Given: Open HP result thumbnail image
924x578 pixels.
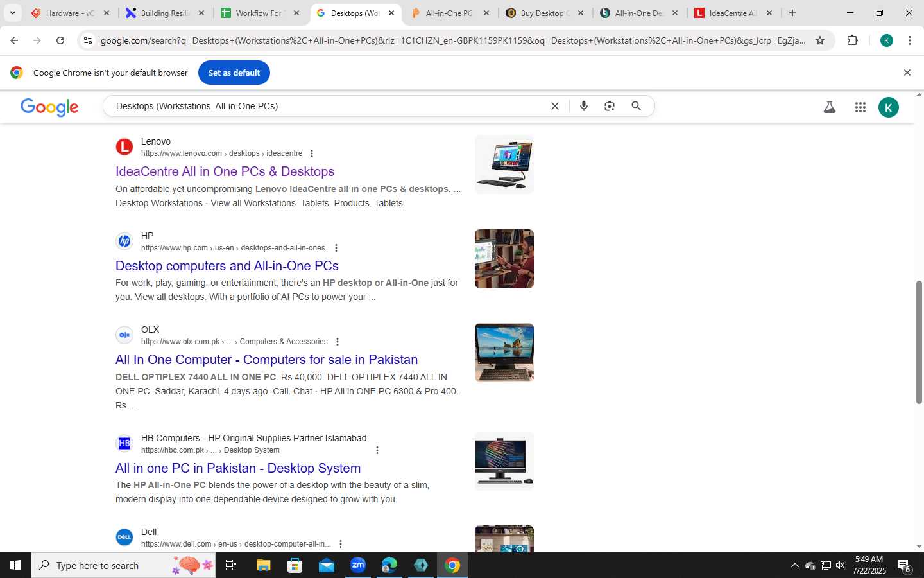Looking at the screenshot, I should pyautogui.click(x=504, y=259).
